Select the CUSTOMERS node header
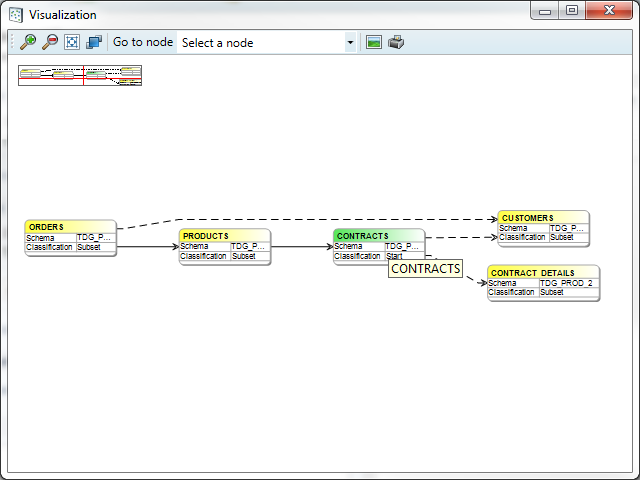The width and height of the screenshot is (640, 480). pyautogui.click(x=543, y=217)
